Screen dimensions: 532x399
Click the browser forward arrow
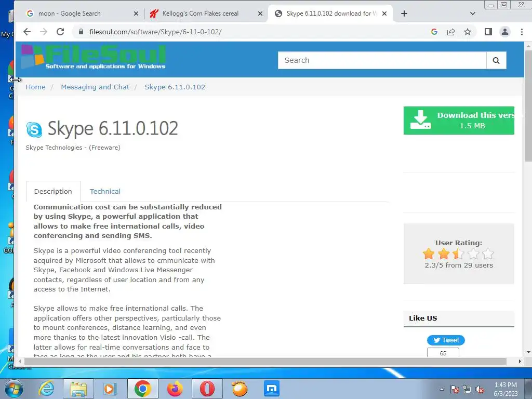tap(44, 32)
